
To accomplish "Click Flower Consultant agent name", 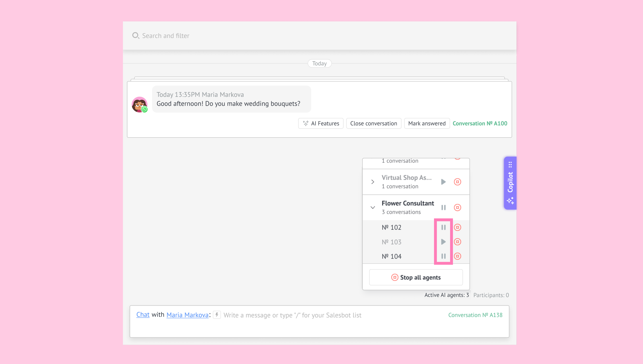I will point(408,203).
